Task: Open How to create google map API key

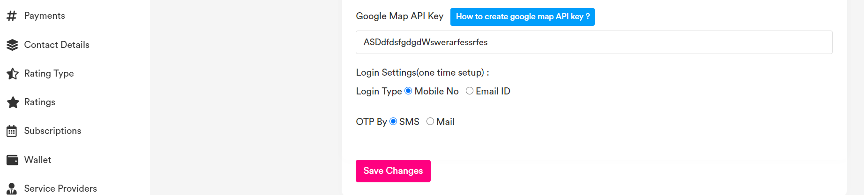Action: point(522,17)
